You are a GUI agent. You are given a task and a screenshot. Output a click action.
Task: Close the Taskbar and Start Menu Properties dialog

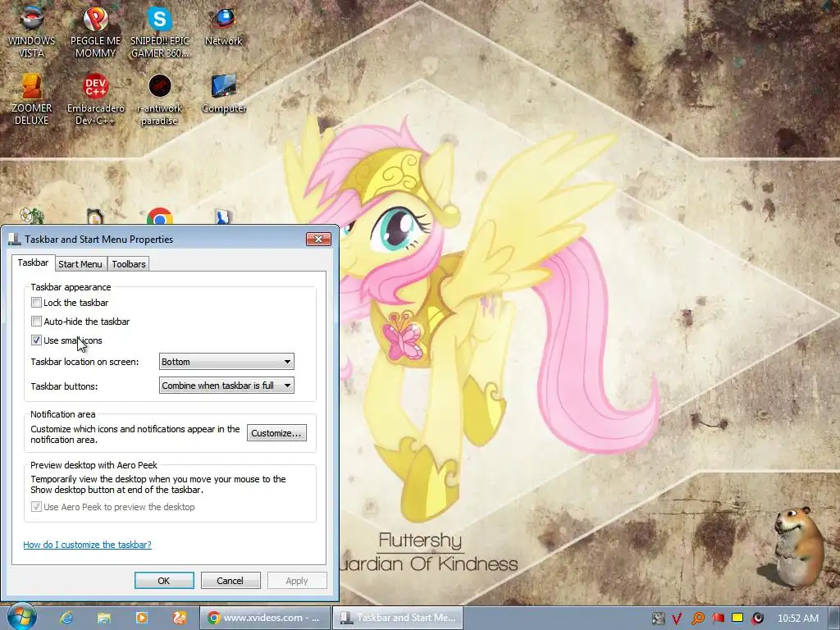(x=318, y=239)
